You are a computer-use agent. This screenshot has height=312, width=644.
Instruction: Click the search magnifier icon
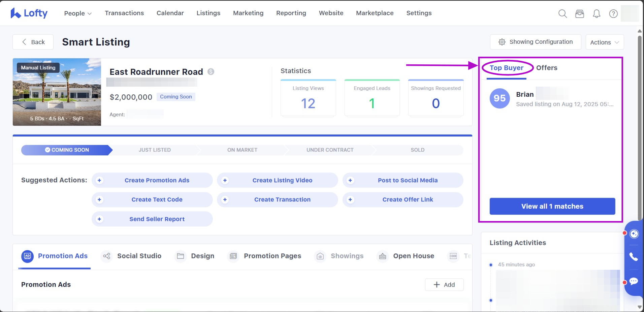tap(562, 13)
